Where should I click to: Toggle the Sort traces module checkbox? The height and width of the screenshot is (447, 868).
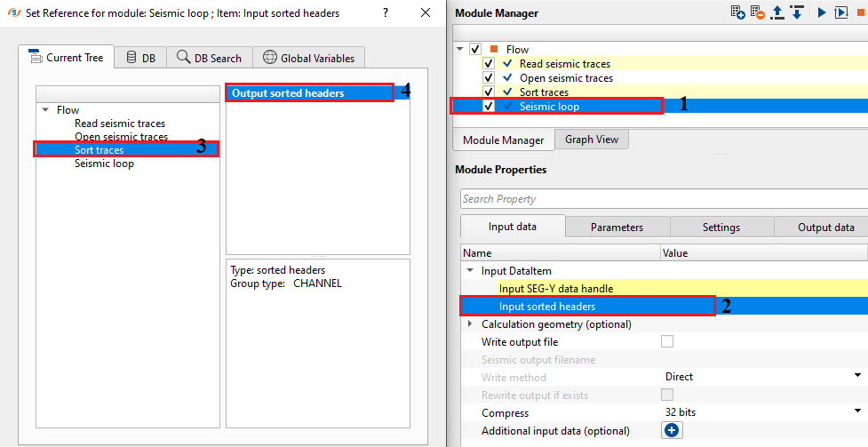(489, 92)
